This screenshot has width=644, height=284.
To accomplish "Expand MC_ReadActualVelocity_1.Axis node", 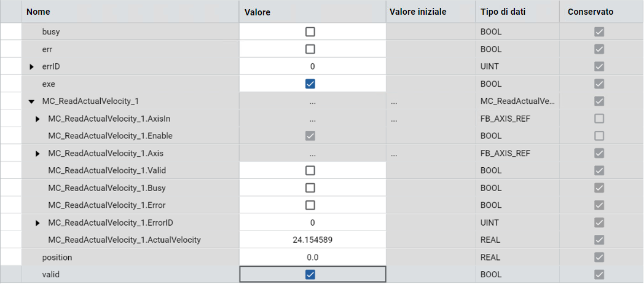I will click(x=38, y=153).
